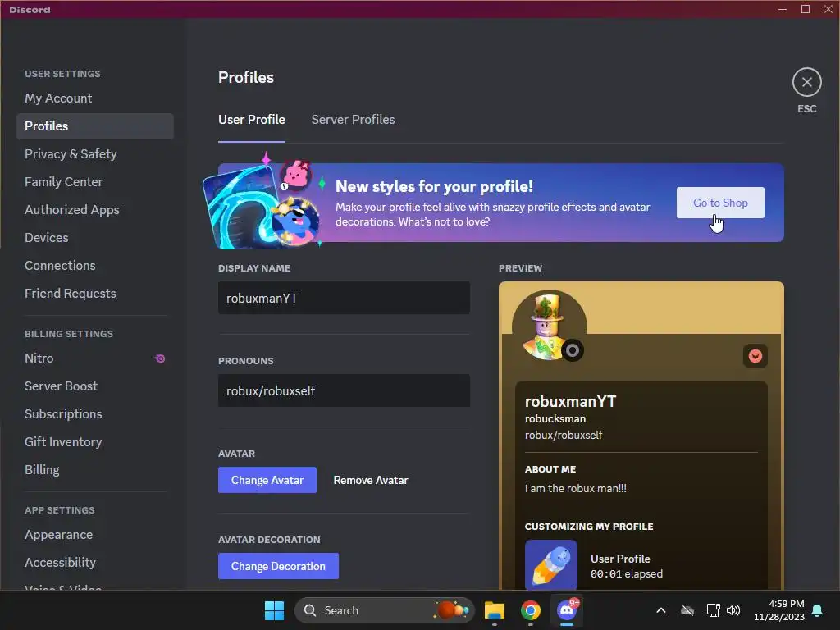This screenshot has width=840, height=630.
Task: Click the 'robucksman' username in preview
Action: click(555, 419)
